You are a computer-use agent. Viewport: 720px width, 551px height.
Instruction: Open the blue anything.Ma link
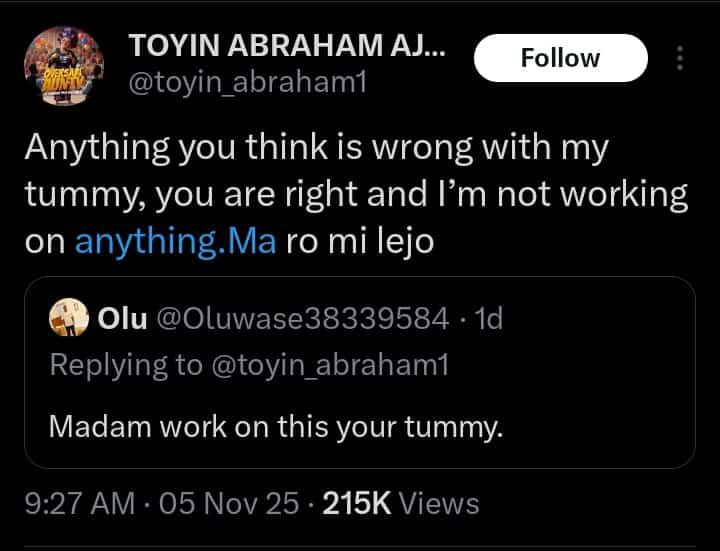click(x=173, y=242)
